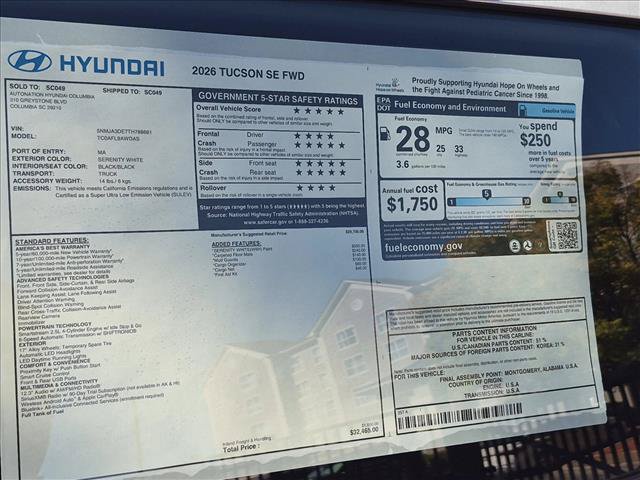Click the 'MODEL:' label
Viewport: 640px width, 480px height.
click(24, 136)
